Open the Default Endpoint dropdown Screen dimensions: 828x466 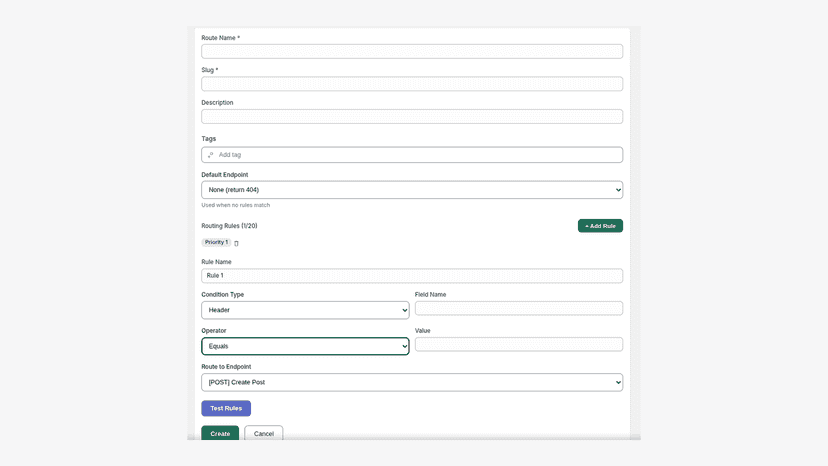(412, 190)
